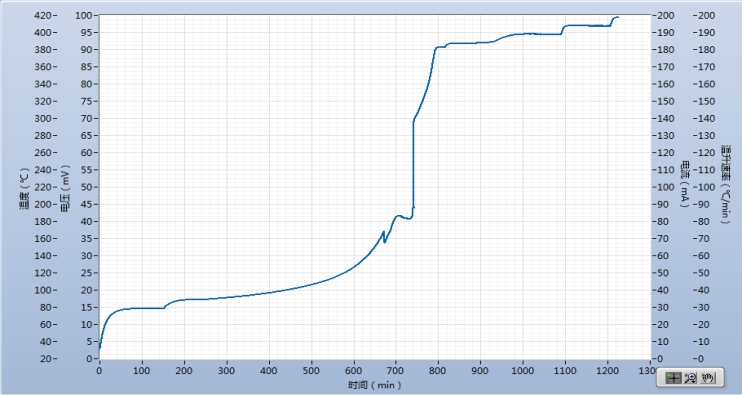This screenshot has height=396, width=742.
Task: Click the 温度（℃）axis label
Action: pyautogui.click(x=24, y=188)
